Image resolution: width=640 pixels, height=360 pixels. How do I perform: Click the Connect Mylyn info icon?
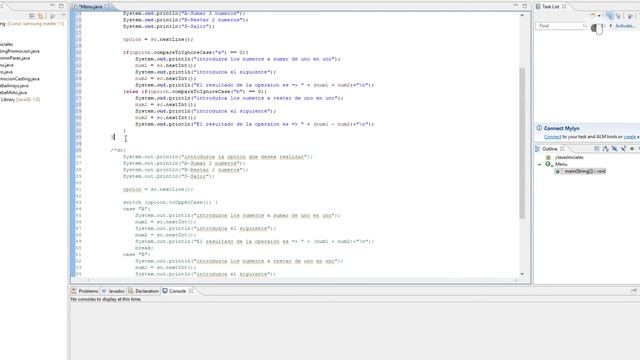(x=539, y=128)
